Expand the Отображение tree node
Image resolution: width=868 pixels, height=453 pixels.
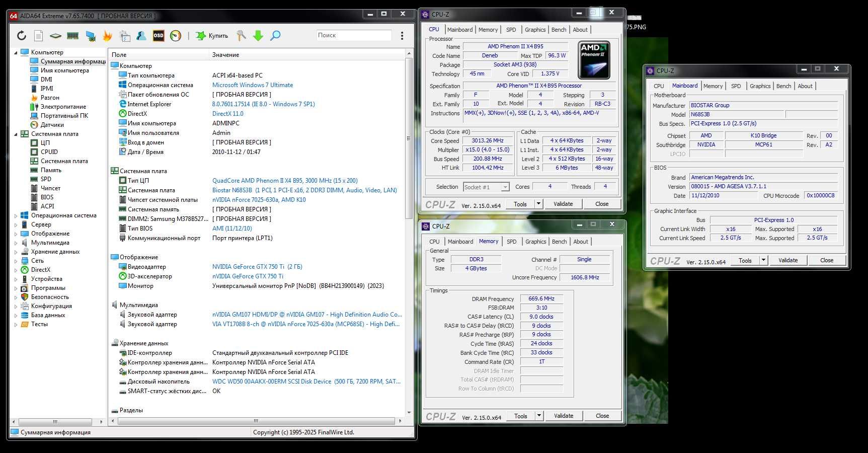click(16, 234)
